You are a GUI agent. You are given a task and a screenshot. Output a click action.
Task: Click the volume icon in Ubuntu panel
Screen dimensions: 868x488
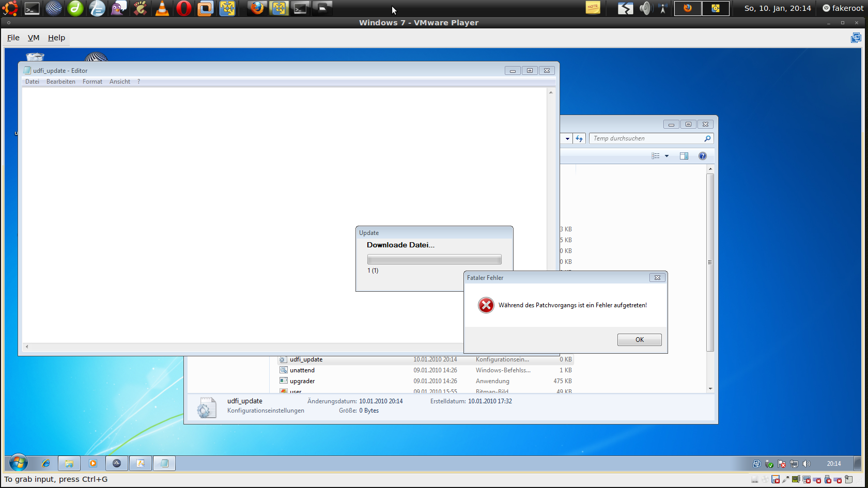coord(645,8)
